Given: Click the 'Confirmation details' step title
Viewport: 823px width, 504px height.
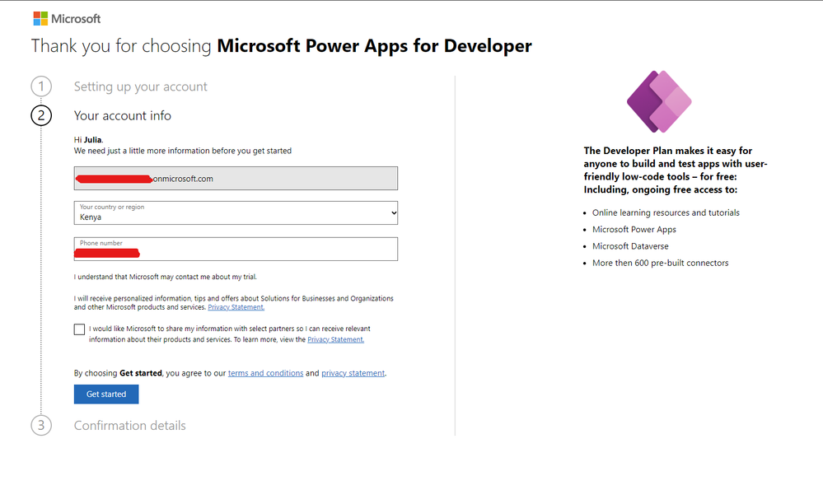Looking at the screenshot, I should tap(129, 425).
